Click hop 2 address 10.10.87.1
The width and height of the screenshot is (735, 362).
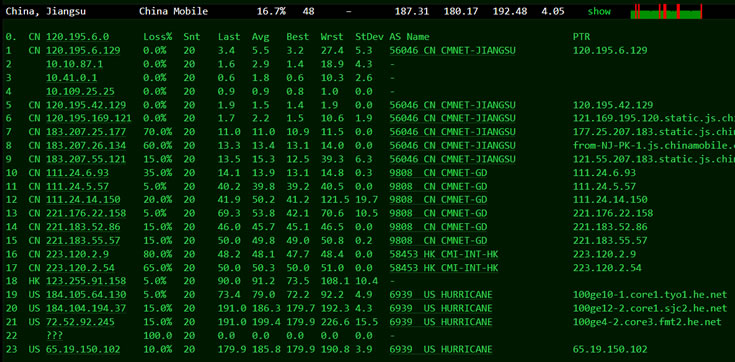point(75,64)
